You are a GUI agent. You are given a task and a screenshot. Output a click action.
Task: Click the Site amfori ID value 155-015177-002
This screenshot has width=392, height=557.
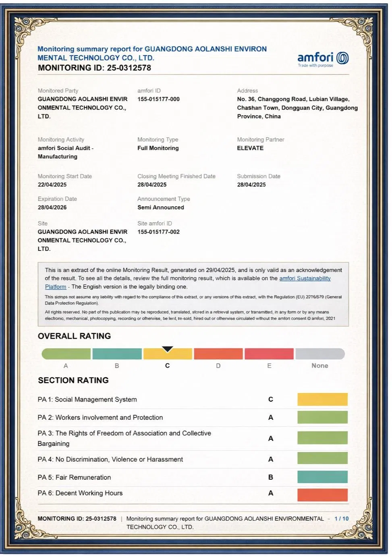(x=158, y=232)
